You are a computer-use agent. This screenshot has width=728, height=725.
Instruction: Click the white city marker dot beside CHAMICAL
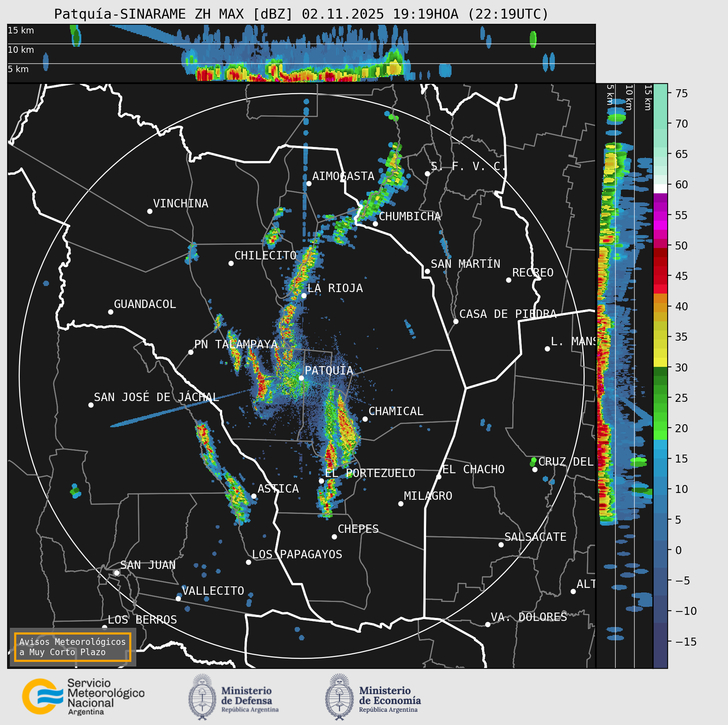pos(365,419)
